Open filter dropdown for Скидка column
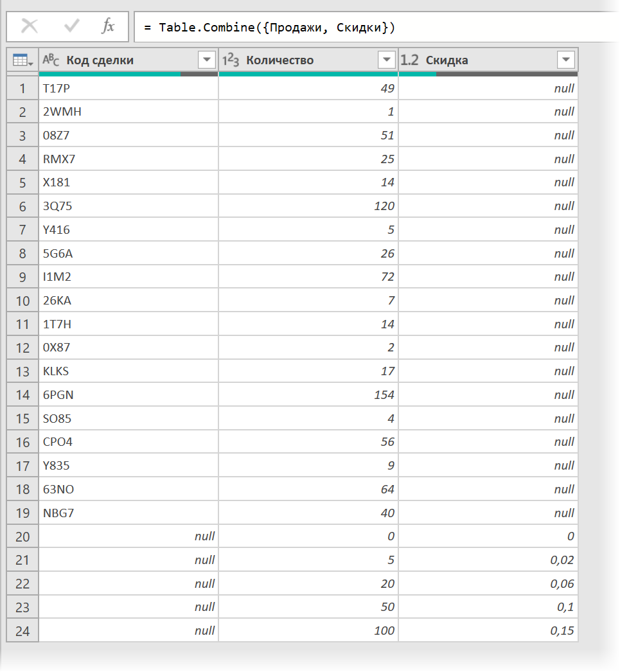 [x=565, y=60]
